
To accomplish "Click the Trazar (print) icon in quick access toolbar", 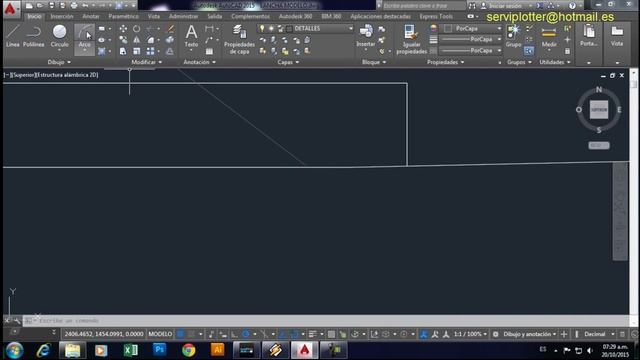I will point(74,6).
